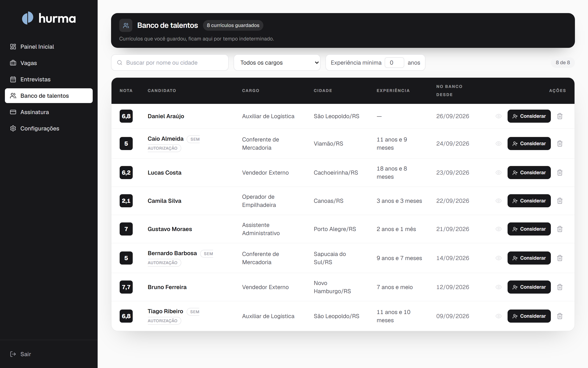Viewport: 588px width, 368px height.
Task: Click the search magnifier icon
Action: pyautogui.click(x=120, y=63)
